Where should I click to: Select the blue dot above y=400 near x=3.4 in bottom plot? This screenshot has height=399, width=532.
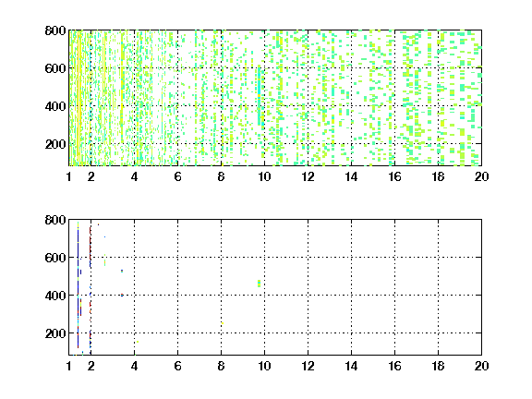[122, 271]
